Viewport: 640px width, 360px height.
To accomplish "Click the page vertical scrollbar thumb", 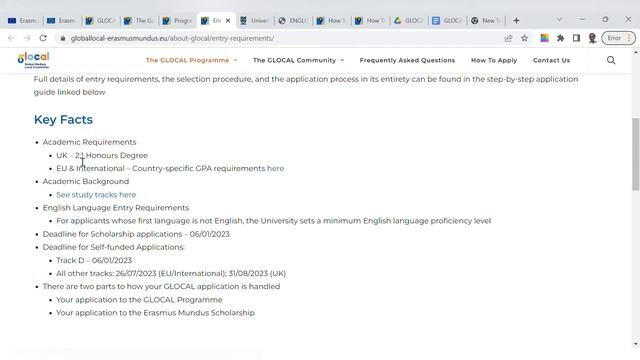I will coord(636,154).
